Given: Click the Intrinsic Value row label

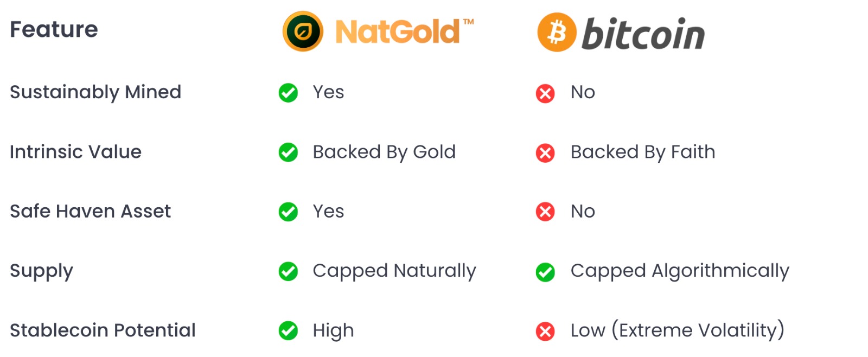Looking at the screenshot, I should 75,152.
